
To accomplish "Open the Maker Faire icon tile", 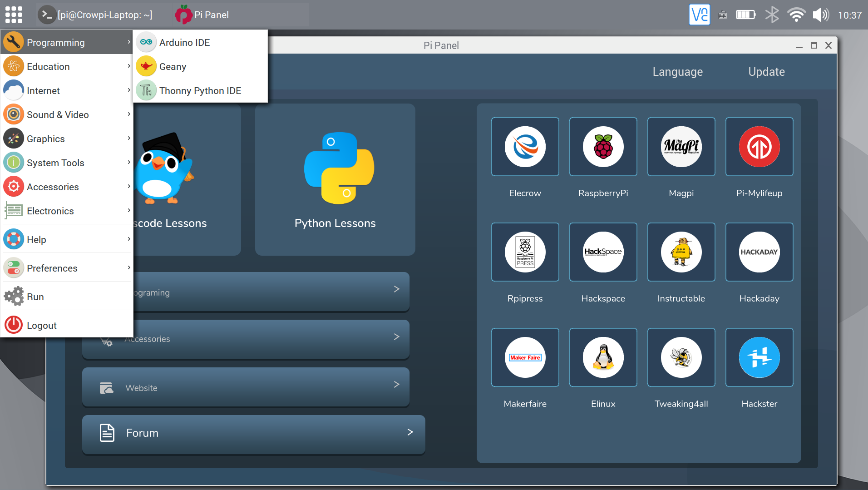I will coord(525,357).
